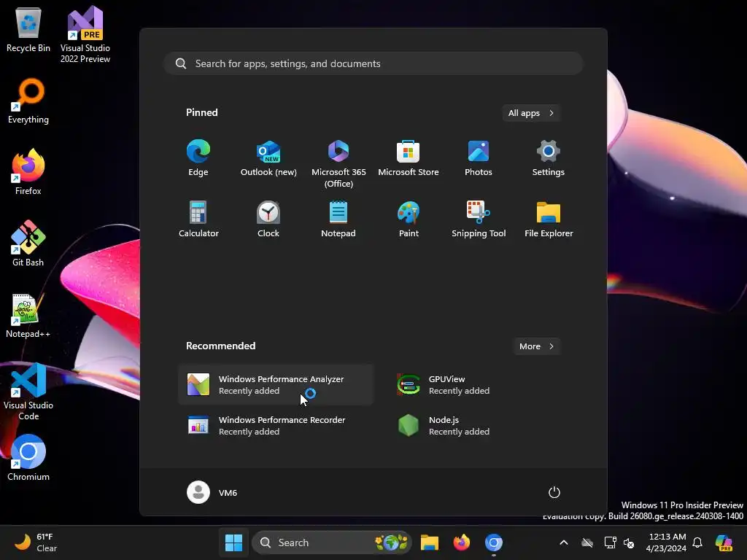Select the Chromium desktop shortcut
Image resolution: width=747 pixels, height=560 pixels.
(x=28, y=458)
